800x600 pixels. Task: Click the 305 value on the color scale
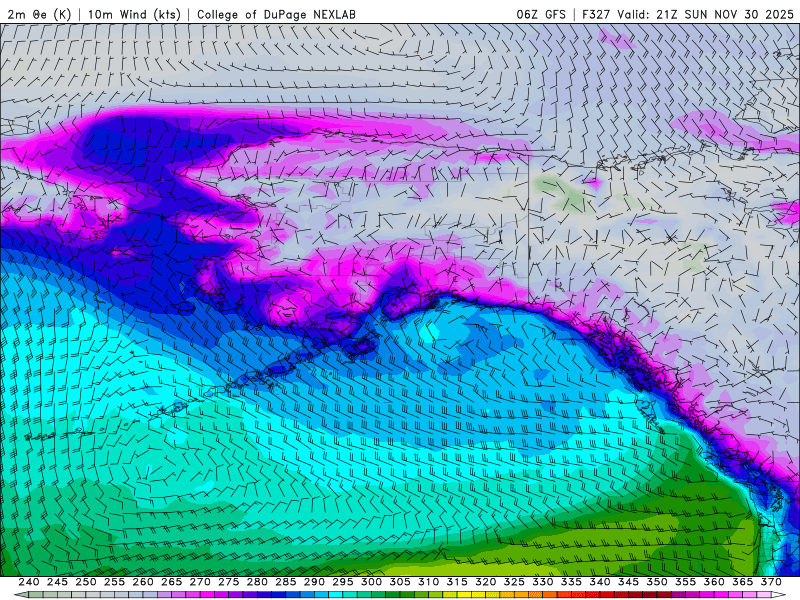pos(400,582)
